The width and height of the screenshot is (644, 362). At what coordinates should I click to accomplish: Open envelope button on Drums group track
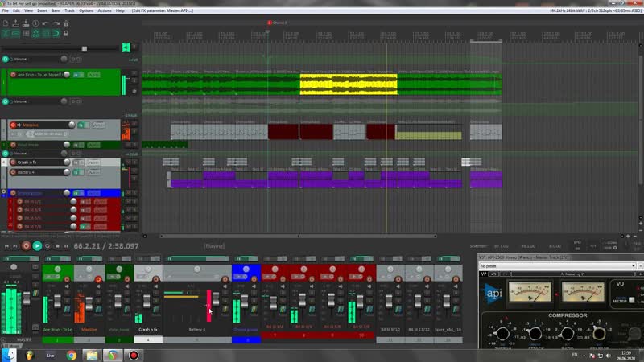coord(93,193)
